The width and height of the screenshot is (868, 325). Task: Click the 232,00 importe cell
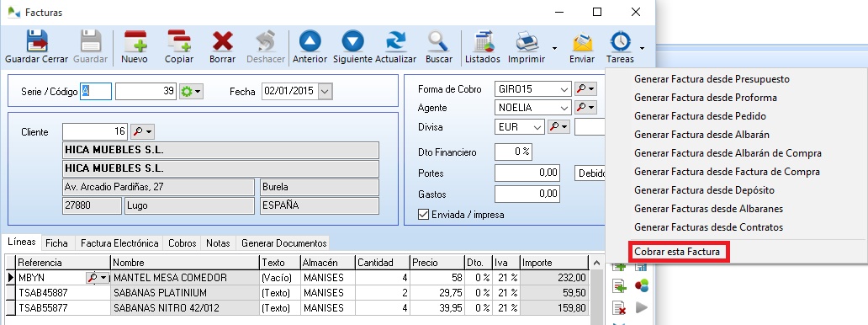pos(554,278)
